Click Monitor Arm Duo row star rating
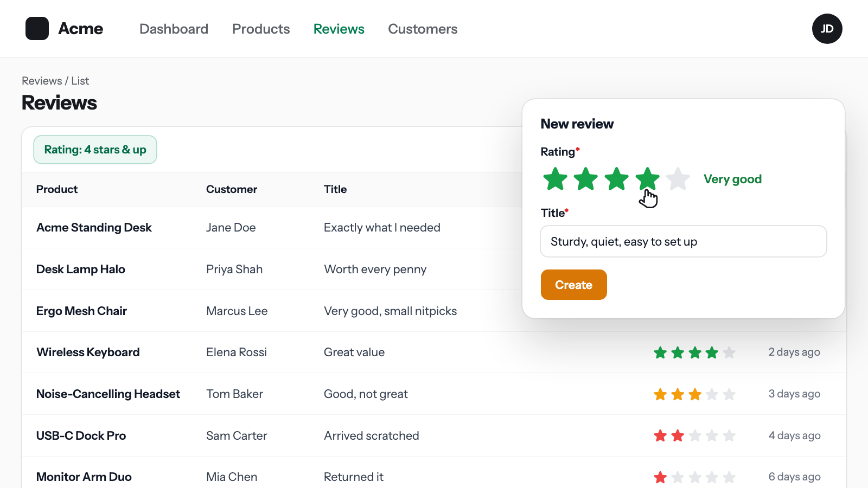 (x=694, y=477)
